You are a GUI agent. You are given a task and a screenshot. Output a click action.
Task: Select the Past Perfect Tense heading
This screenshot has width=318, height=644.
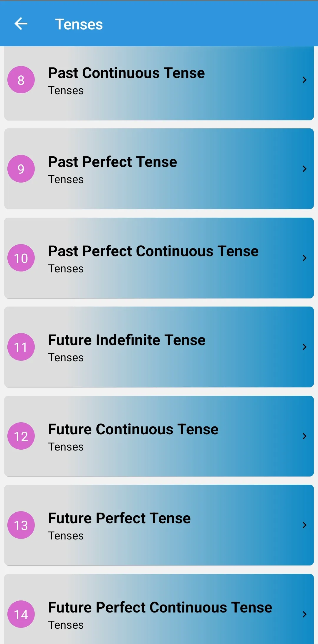click(112, 162)
